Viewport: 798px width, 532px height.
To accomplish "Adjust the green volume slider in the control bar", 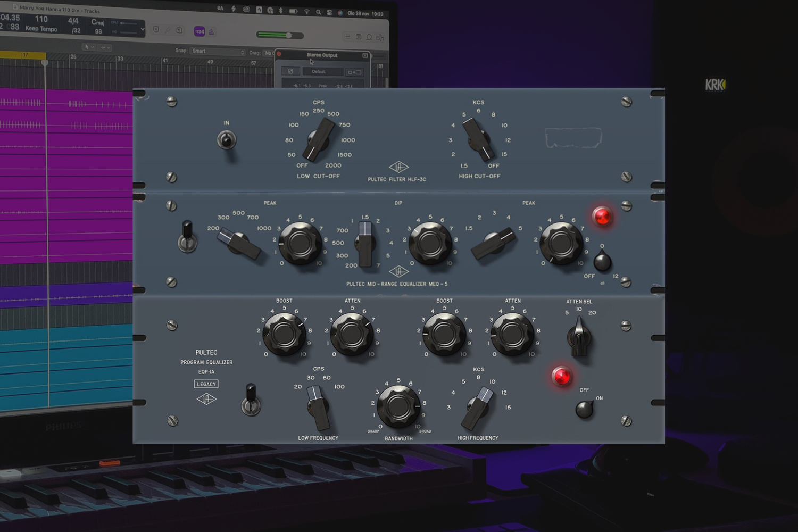I will pos(289,35).
